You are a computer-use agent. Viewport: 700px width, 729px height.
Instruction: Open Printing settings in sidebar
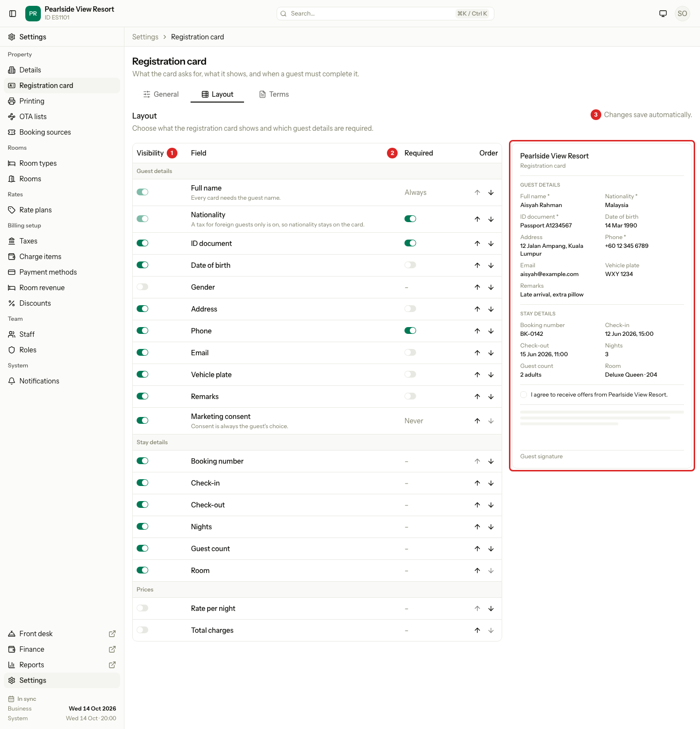(62, 101)
